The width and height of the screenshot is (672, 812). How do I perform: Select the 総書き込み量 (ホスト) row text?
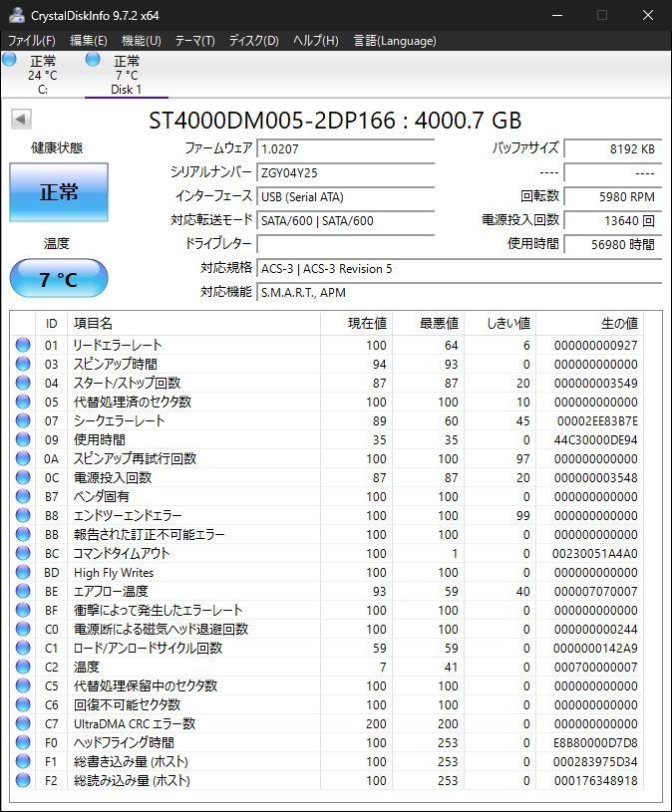point(131,761)
